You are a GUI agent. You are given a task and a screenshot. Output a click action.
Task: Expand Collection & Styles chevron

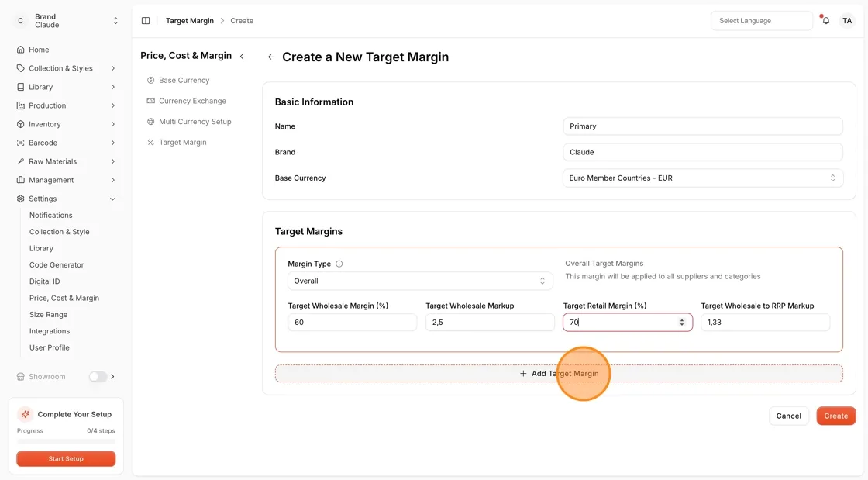pos(113,68)
